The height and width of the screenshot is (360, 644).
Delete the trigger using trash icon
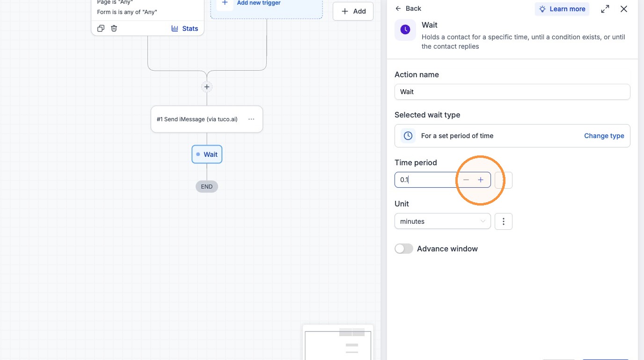114,29
